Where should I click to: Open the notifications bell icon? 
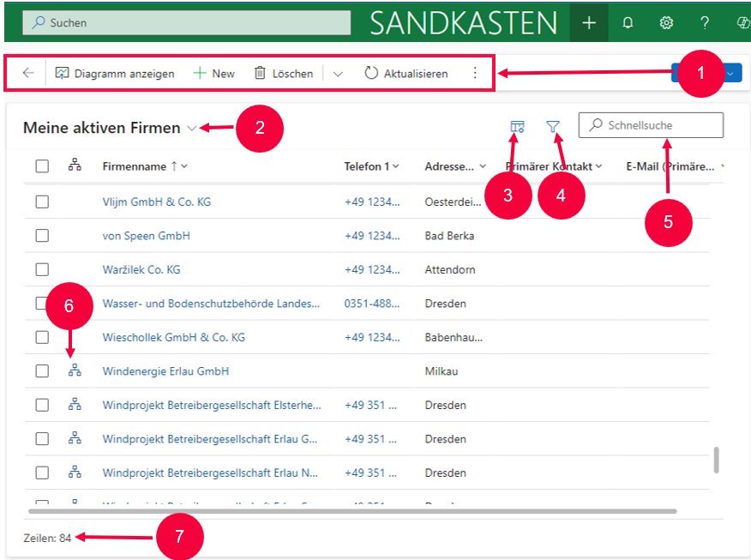pyautogui.click(x=628, y=23)
